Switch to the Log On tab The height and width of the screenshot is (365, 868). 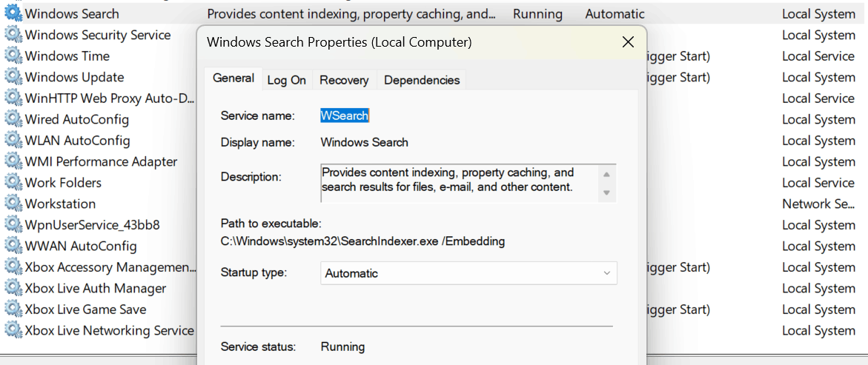(x=287, y=80)
